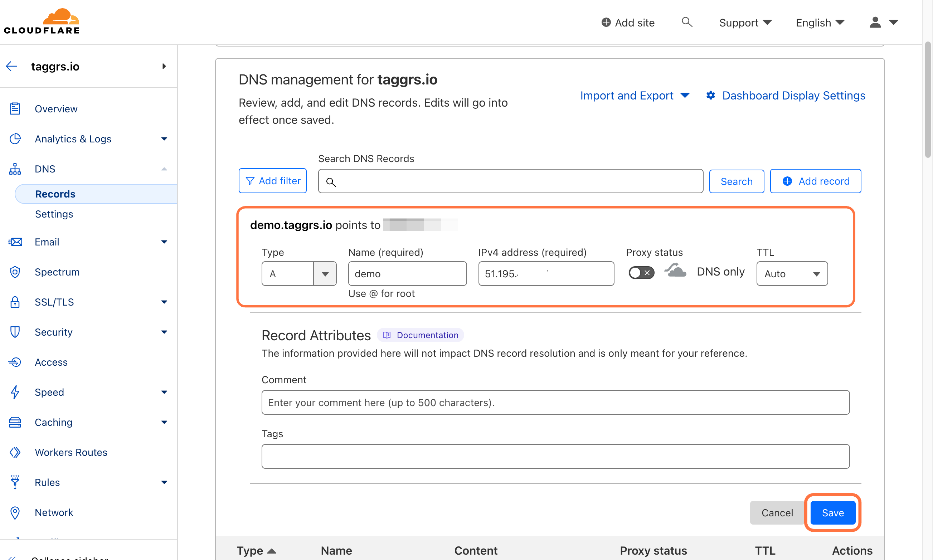Open the Access menu item
Viewport: 933px width, 560px height.
pos(51,362)
